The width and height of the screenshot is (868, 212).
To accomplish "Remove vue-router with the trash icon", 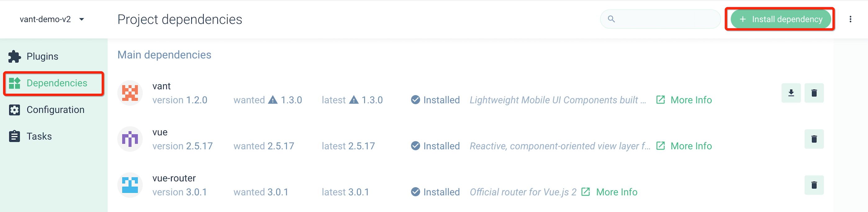I will pyautogui.click(x=814, y=185).
